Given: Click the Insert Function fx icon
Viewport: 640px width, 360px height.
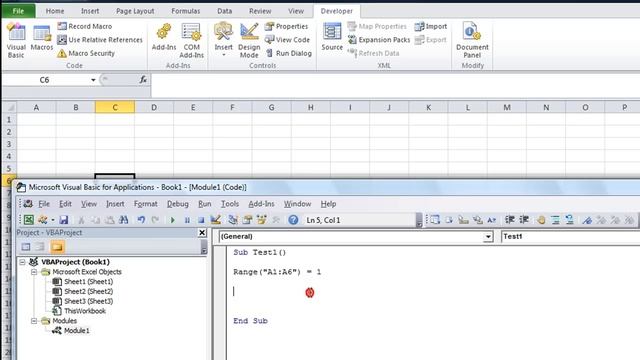Looking at the screenshot, I should 143,80.
